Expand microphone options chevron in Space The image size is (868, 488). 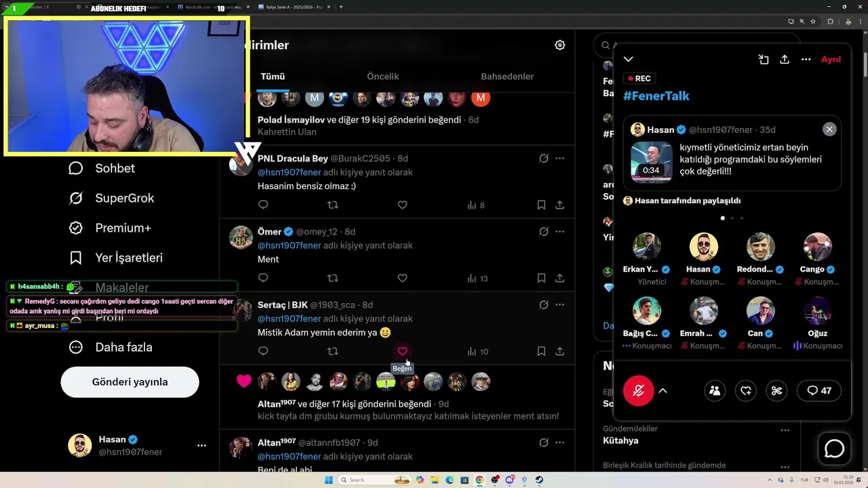coord(663,390)
